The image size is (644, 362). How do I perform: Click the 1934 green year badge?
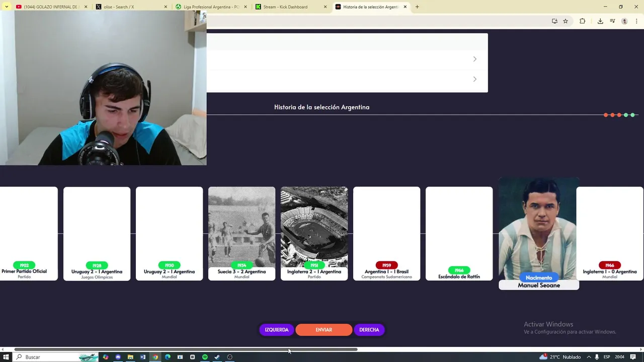click(x=242, y=265)
